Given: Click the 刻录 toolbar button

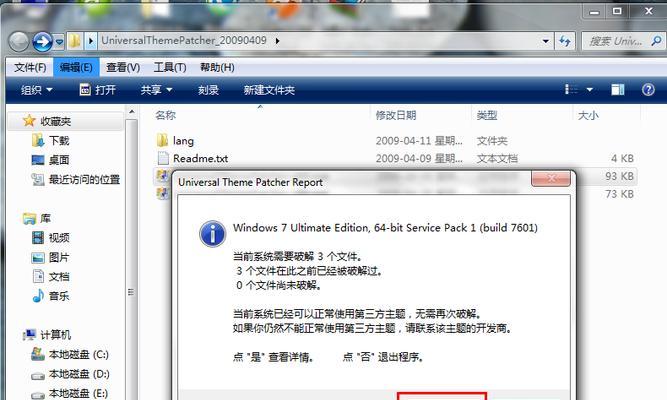Looking at the screenshot, I should [x=208, y=90].
